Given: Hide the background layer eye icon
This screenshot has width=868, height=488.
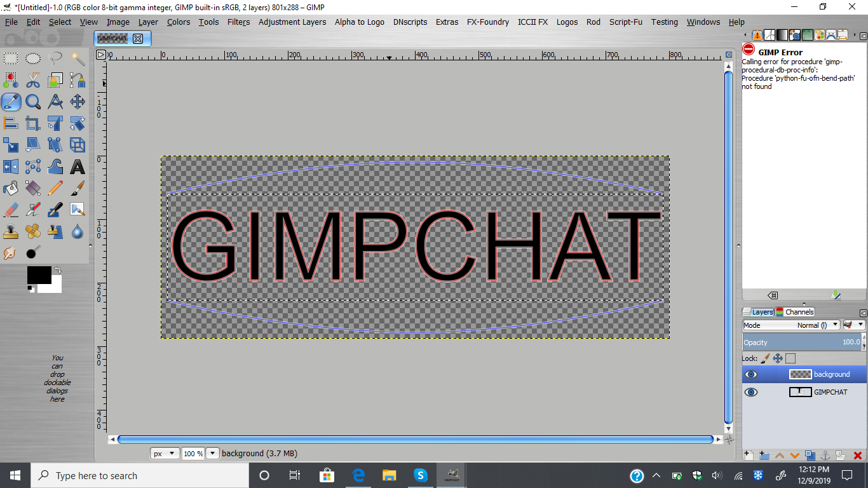Looking at the screenshot, I should (x=751, y=374).
